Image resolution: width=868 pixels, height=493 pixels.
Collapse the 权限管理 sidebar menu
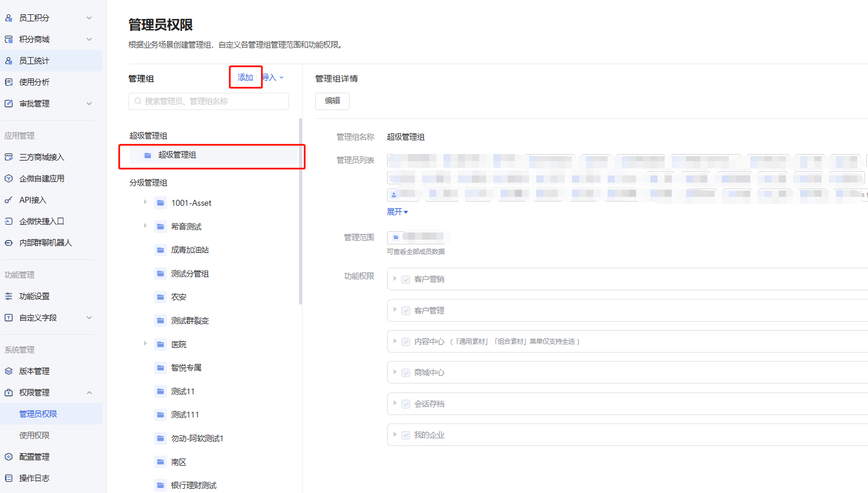(x=89, y=392)
